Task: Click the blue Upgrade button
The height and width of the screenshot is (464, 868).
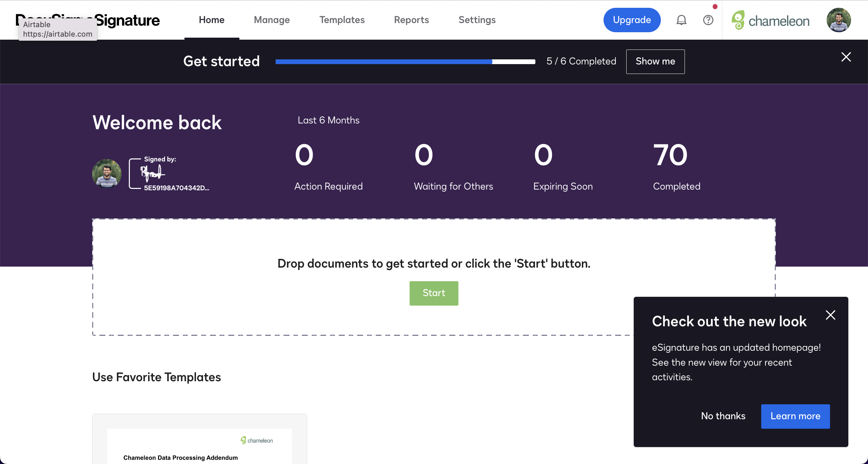Action: click(x=632, y=20)
